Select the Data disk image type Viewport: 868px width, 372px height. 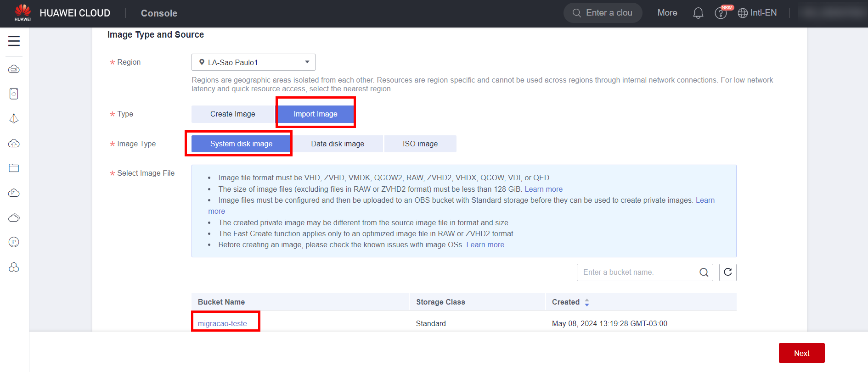point(338,144)
